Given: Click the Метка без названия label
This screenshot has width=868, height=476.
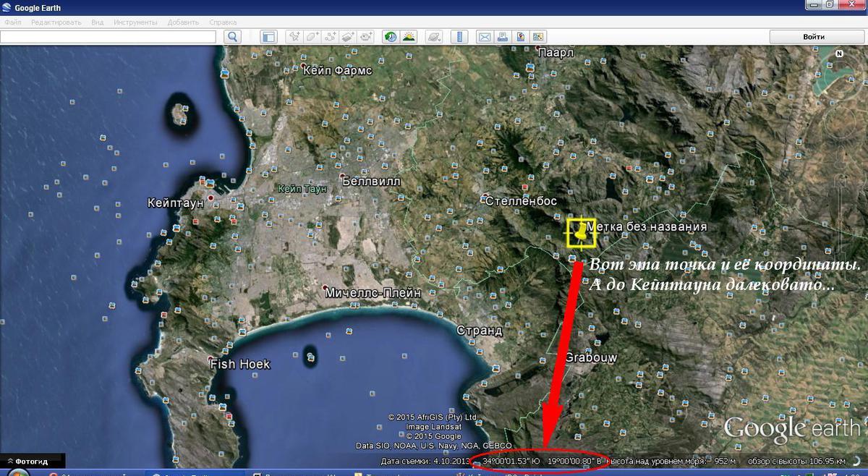Looking at the screenshot, I should (647, 226).
